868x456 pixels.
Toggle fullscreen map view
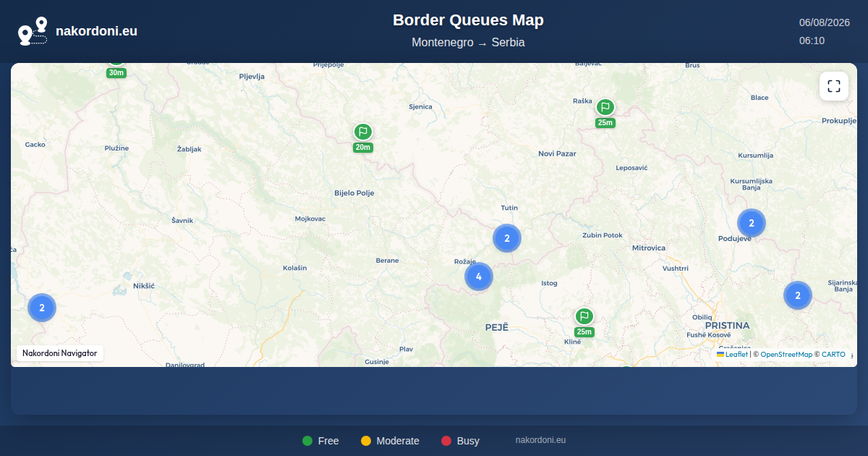click(834, 86)
